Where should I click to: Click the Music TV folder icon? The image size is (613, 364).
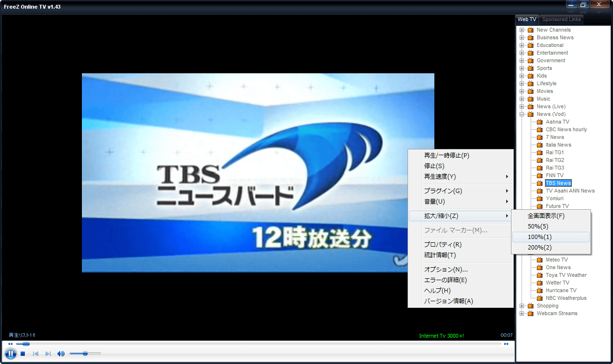pos(531,99)
